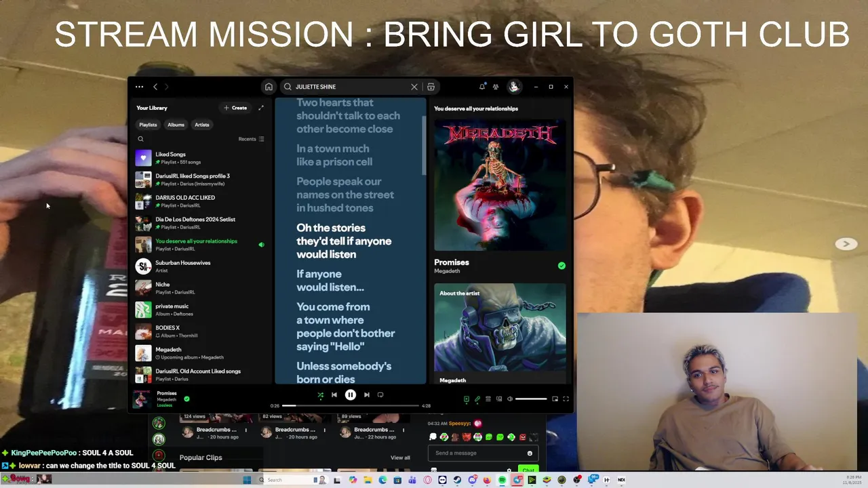This screenshot has height=488, width=868.
Task: Jump to lyric 'In a town much like a prison cell'
Action: click(334, 155)
